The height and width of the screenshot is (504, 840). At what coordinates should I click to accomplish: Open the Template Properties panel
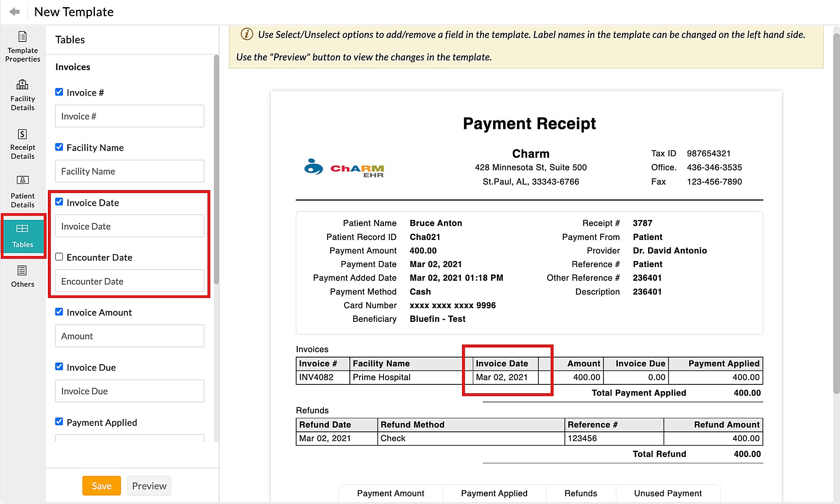(22, 46)
